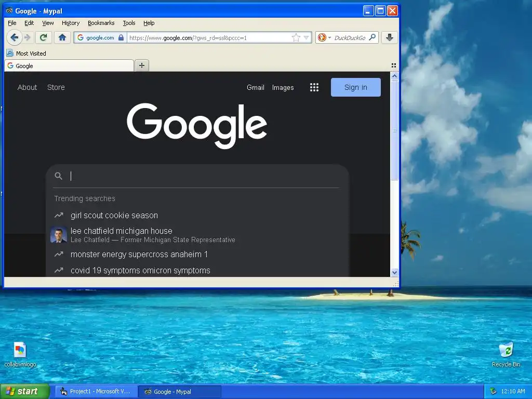
Task: Select 'covid 19 symptoms omicron symptoms' suggestion
Action: point(140,270)
